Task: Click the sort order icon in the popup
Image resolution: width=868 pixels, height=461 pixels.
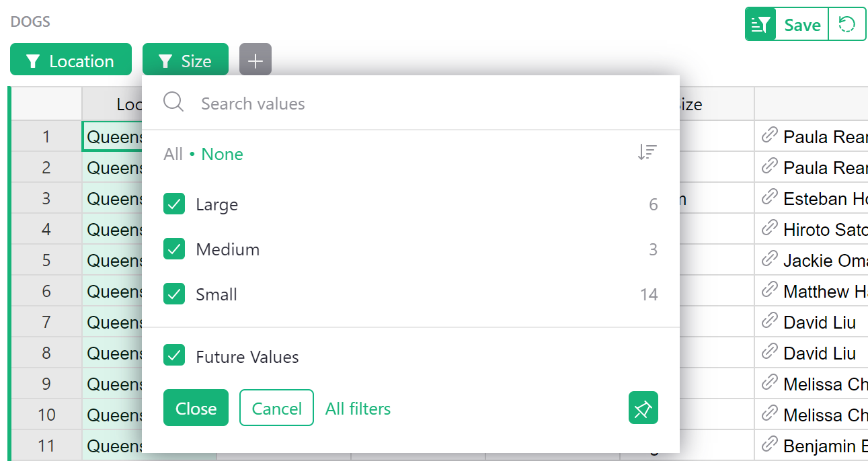Action: (x=647, y=153)
